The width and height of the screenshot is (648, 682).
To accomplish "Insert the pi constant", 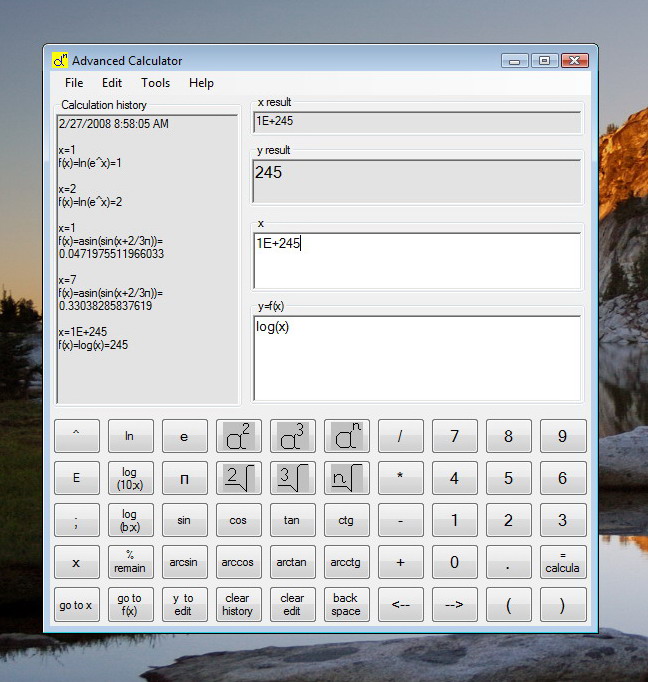I will point(184,478).
